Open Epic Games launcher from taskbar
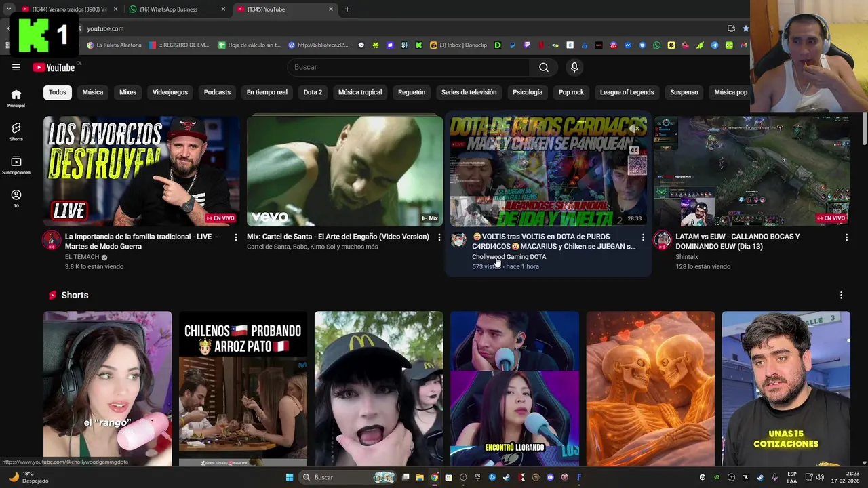 click(x=478, y=477)
